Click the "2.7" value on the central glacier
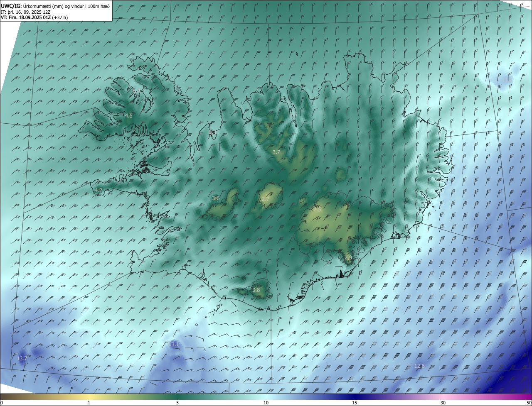Image resolution: width=532 pixels, height=406 pixels. click(265, 200)
